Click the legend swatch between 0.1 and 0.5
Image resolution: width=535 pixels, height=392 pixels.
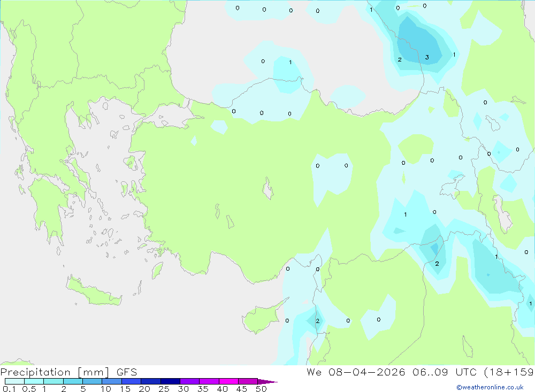tap(14, 381)
